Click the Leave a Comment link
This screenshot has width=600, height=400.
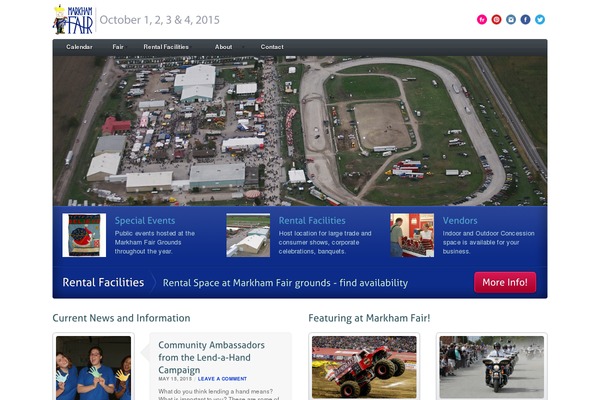coord(222,379)
